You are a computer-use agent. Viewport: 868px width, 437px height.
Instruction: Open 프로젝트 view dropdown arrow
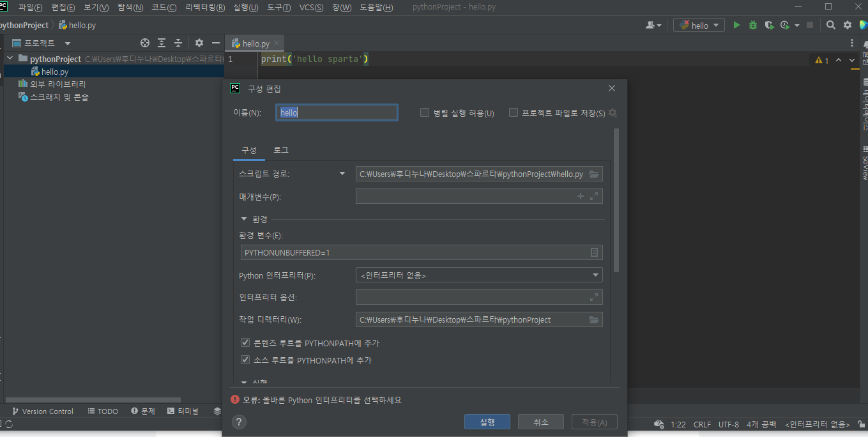(x=68, y=43)
